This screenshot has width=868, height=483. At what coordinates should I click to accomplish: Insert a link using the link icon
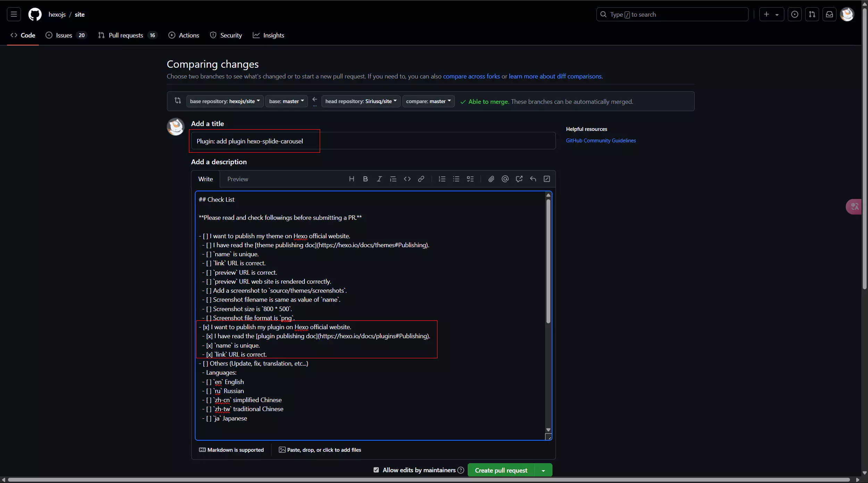pos(421,179)
